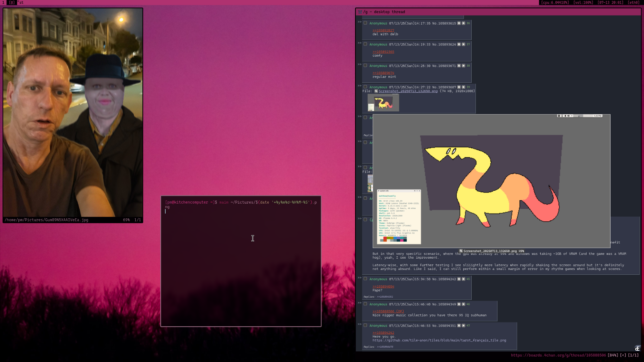
Task: Click the boards.4chan.org URL in browser status bar
Action: (558, 355)
